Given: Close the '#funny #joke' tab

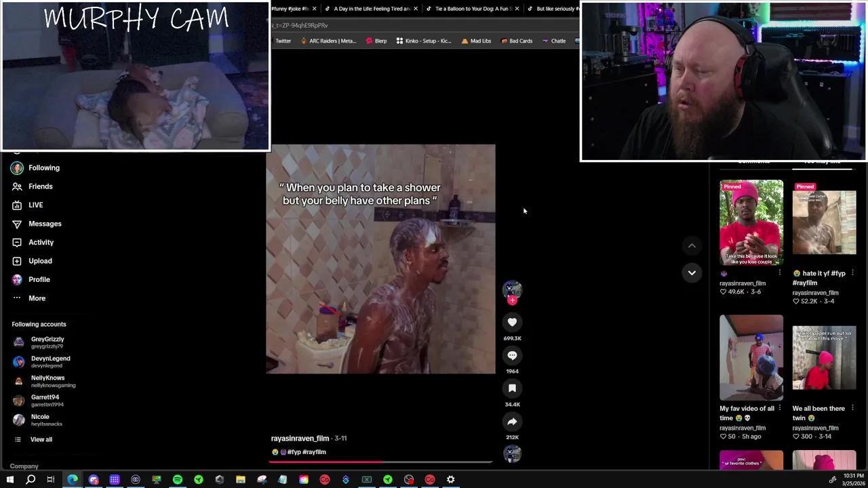Looking at the screenshot, I should 314,9.
